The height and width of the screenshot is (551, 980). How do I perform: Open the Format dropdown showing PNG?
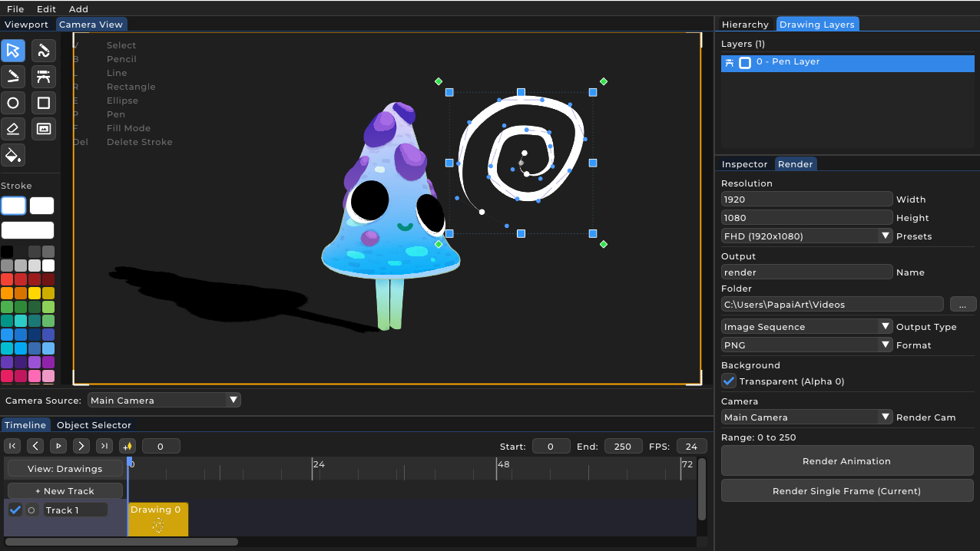click(x=806, y=345)
